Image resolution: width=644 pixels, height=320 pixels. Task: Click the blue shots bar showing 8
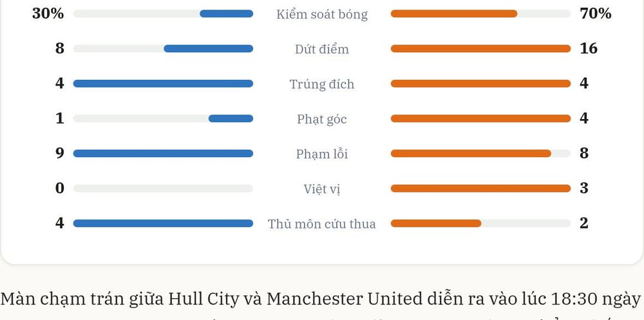[208, 49]
